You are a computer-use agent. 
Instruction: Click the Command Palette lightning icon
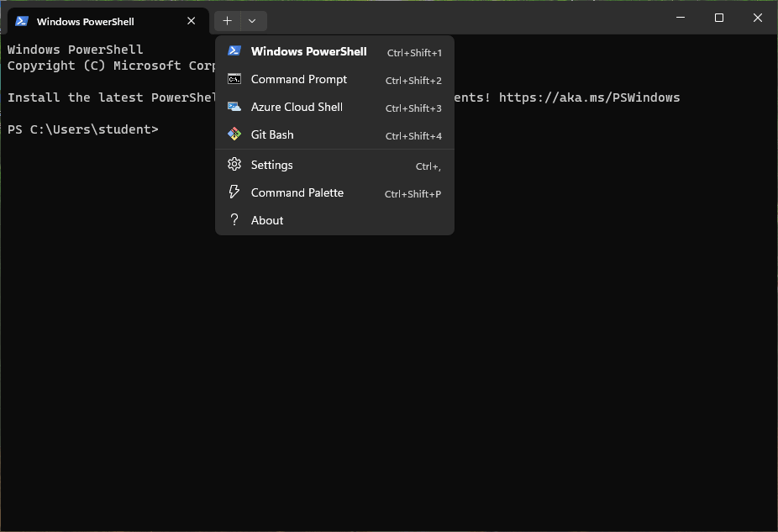coord(234,192)
